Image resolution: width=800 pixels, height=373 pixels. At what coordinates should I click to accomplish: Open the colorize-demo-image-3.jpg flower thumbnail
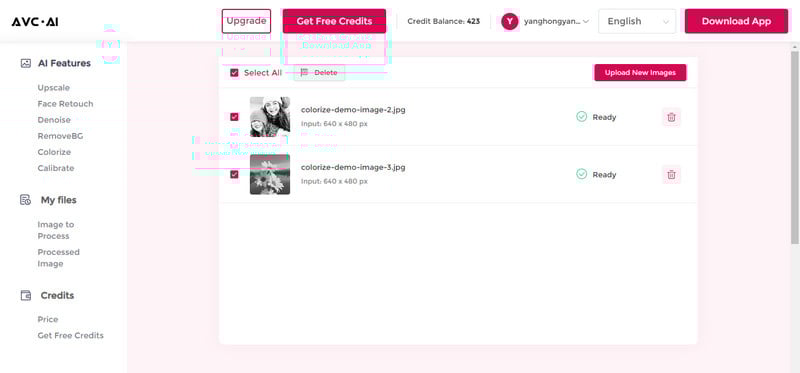point(270,175)
